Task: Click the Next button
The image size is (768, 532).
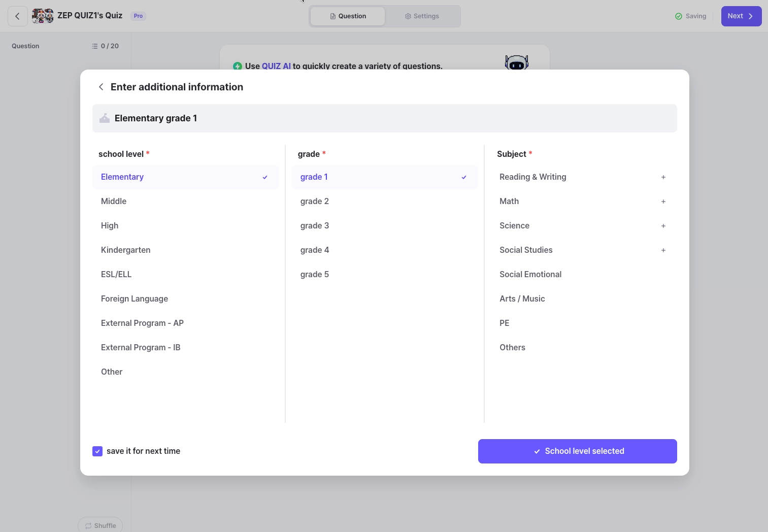Action: [741, 16]
